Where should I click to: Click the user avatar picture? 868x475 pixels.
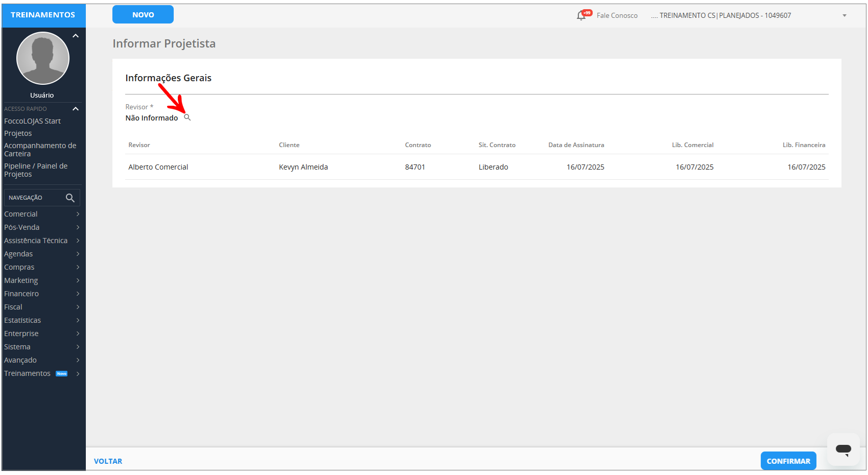coord(43,58)
